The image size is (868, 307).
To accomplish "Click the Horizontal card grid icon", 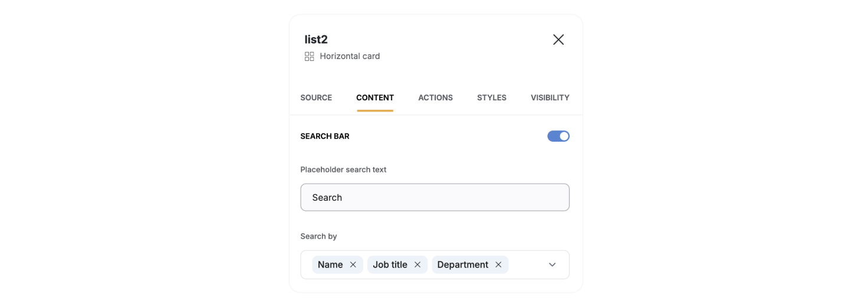I will click(x=309, y=57).
